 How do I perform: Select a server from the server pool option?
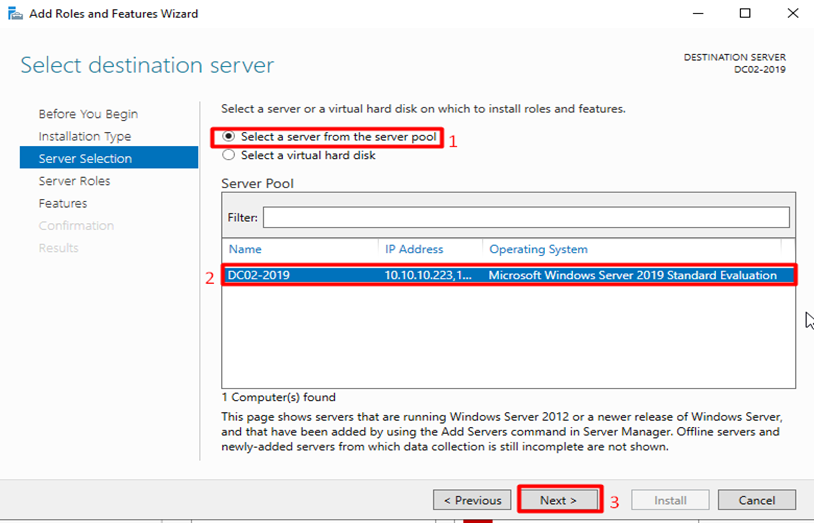tap(229, 137)
